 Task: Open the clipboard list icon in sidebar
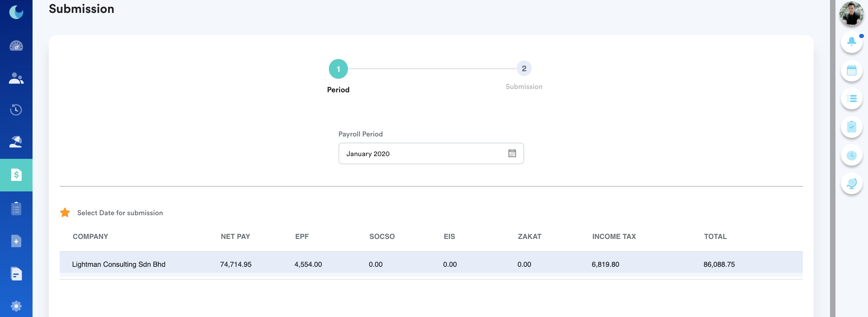click(16, 208)
